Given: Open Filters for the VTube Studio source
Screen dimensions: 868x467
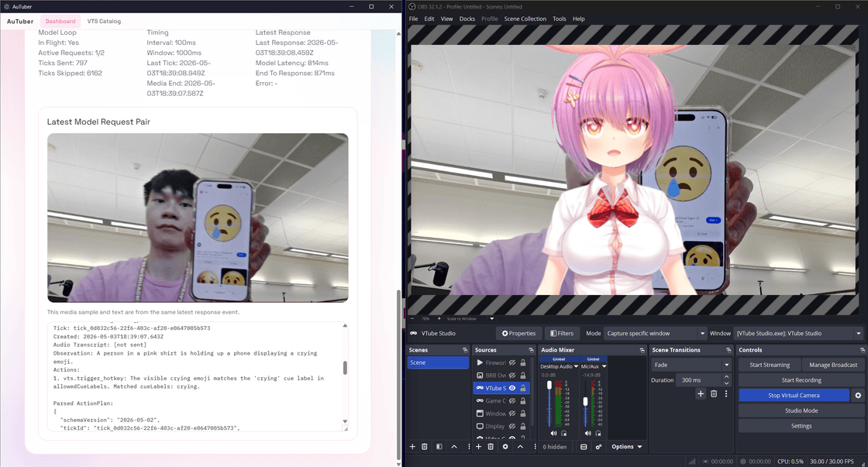Looking at the screenshot, I should (x=561, y=334).
